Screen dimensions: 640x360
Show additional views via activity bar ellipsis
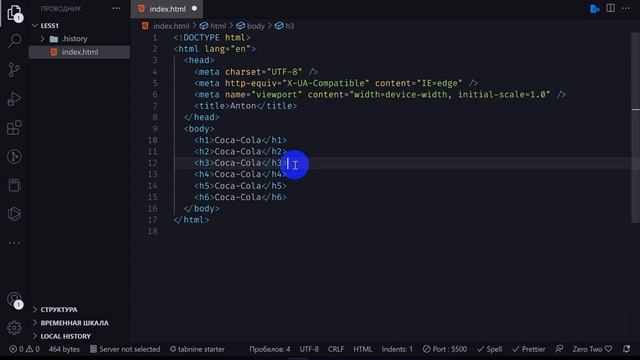pos(14,243)
